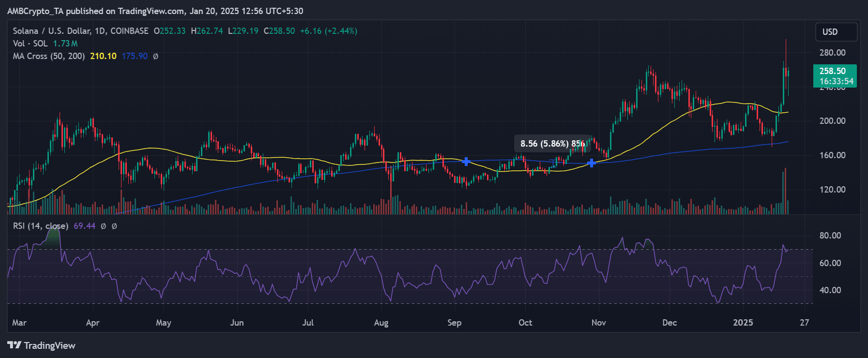This screenshot has height=358, width=868.
Task: Select the 200 MA value 175.90
Action: [135, 56]
